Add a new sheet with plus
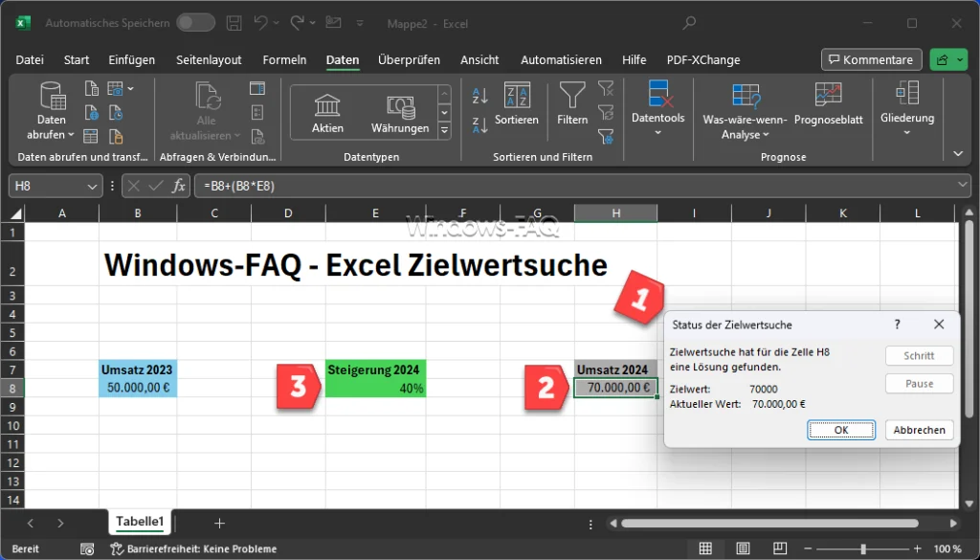The width and height of the screenshot is (980, 560). click(x=219, y=523)
